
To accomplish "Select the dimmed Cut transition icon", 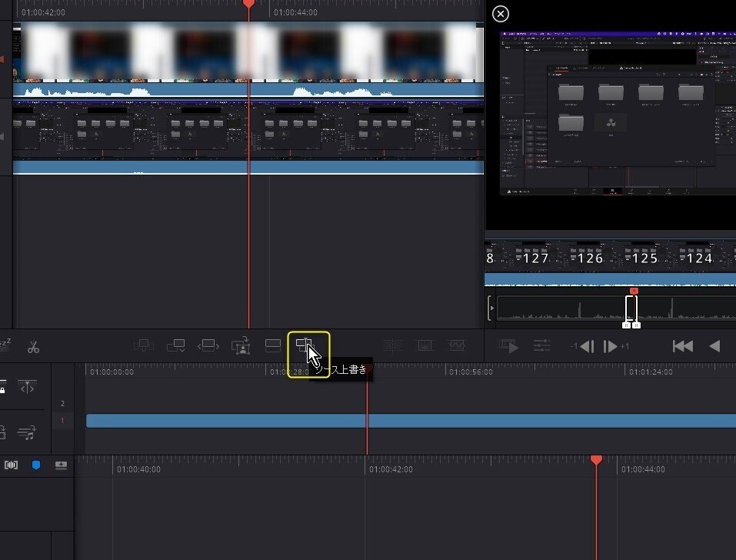I will pyautogui.click(x=392, y=346).
